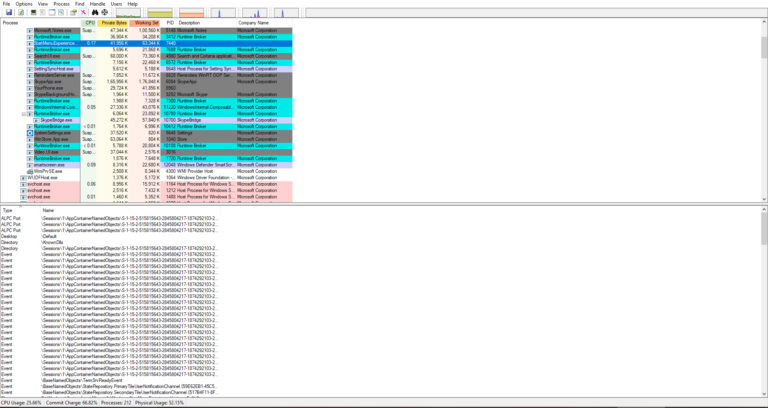768x408 pixels.
Task: Open the Help menu
Action: click(133, 4)
